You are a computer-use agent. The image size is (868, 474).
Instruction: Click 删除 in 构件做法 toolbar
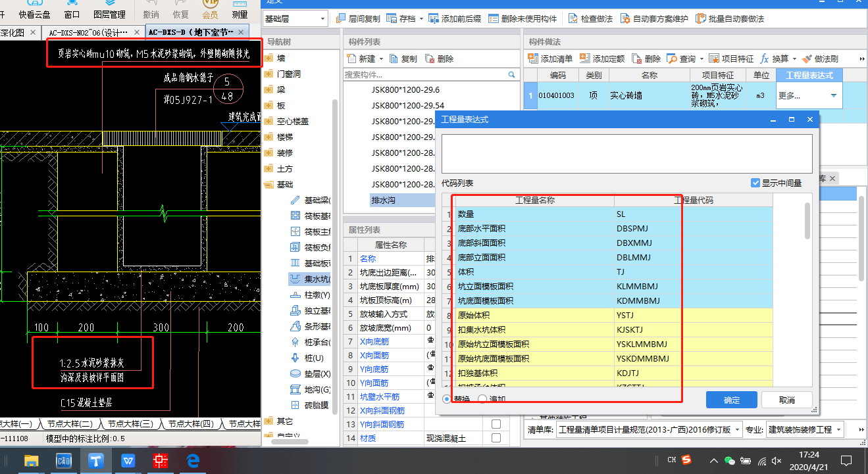coord(646,59)
